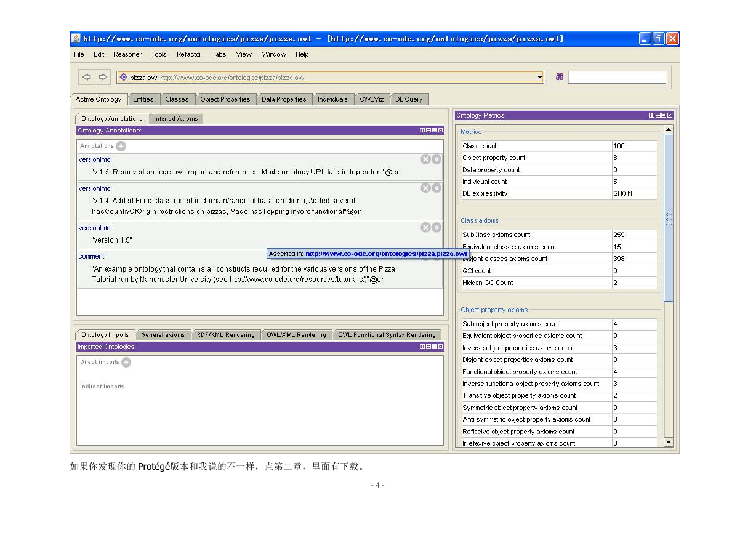Open the Window menu
The image size is (756, 535).
pos(274,54)
